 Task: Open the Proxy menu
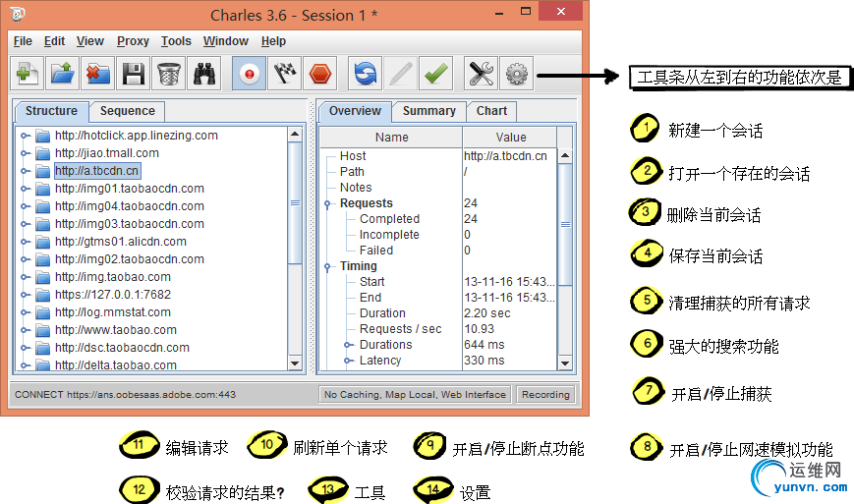pyautogui.click(x=133, y=41)
